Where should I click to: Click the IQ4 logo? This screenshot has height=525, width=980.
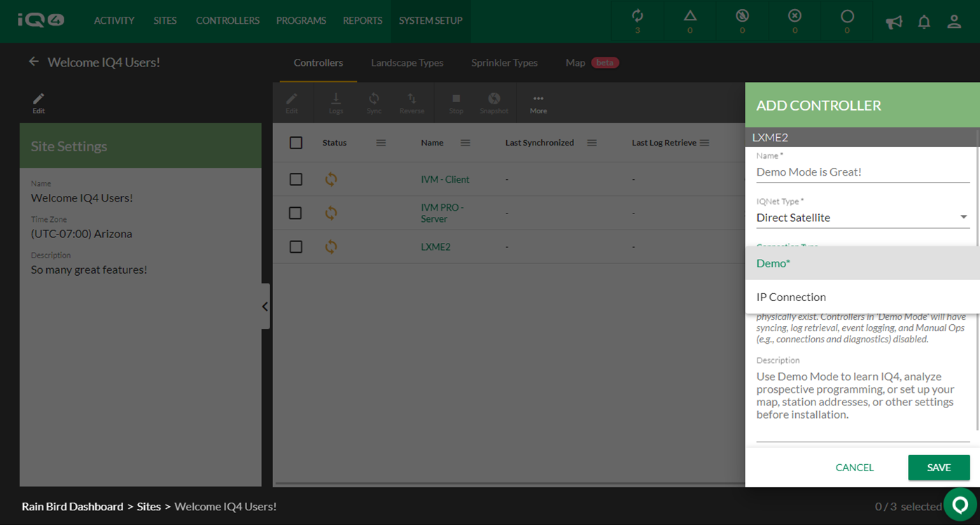coord(41,20)
